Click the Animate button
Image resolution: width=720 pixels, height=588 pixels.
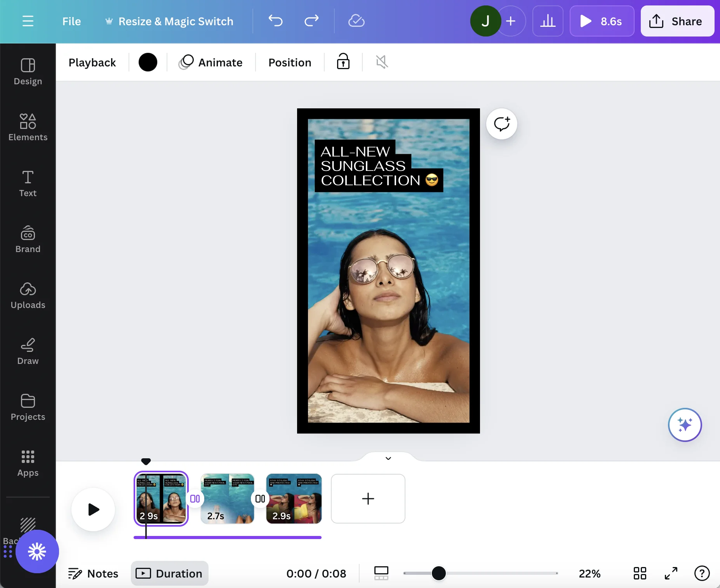211,62
